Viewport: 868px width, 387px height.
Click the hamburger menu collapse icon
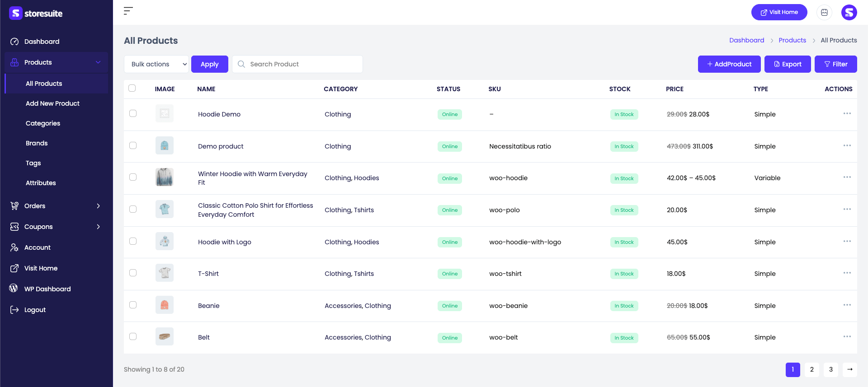pyautogui.click(x=128, y=11)
